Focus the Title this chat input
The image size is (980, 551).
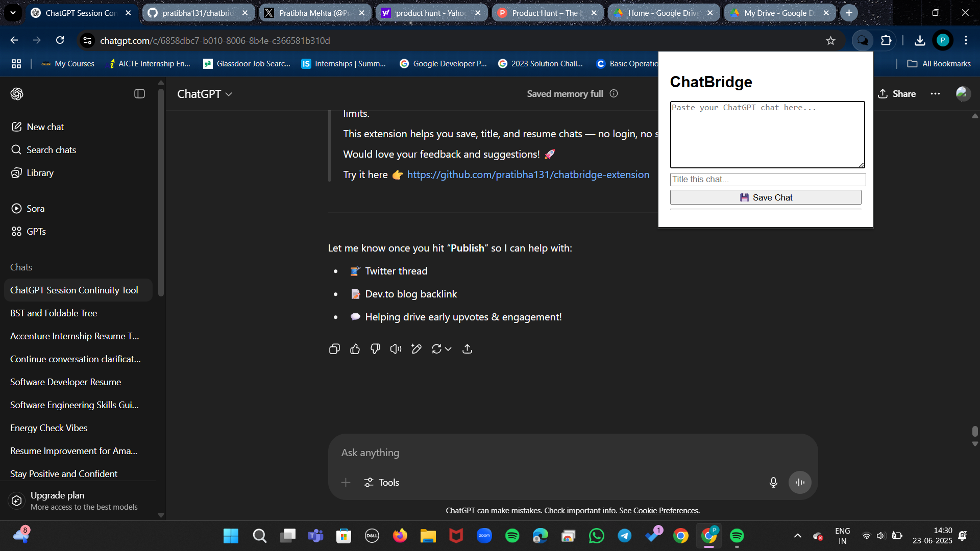pyautogui.click(x=768, y=180)
